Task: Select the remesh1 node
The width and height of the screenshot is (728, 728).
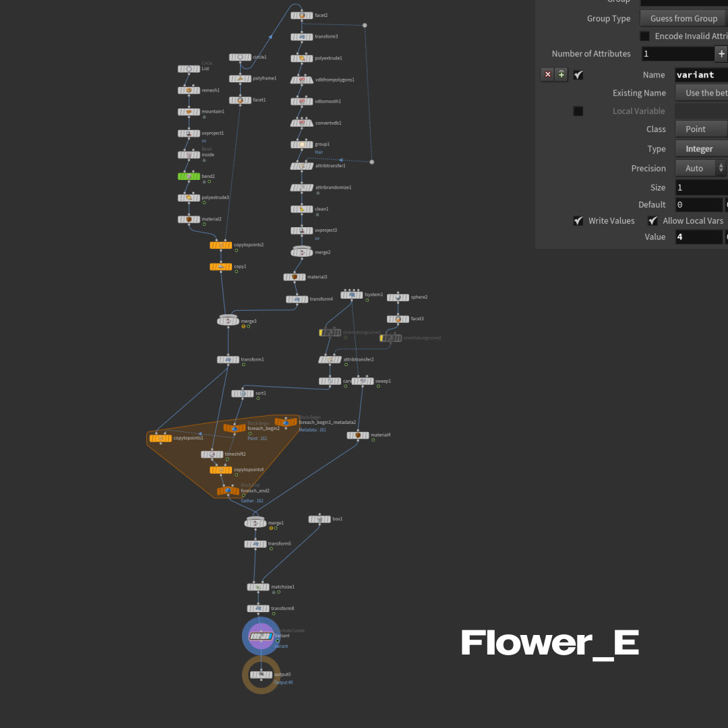Action: [x=189, y=90]
